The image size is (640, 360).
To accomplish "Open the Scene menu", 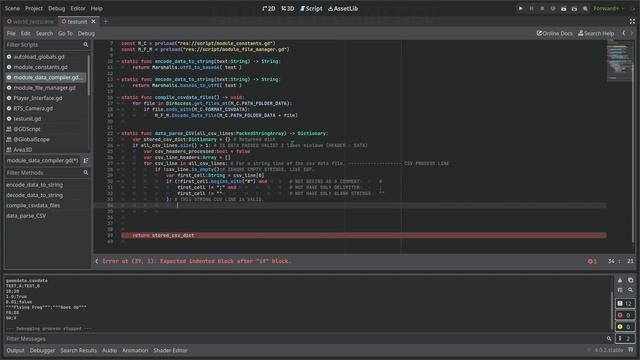I will point(12,9).
